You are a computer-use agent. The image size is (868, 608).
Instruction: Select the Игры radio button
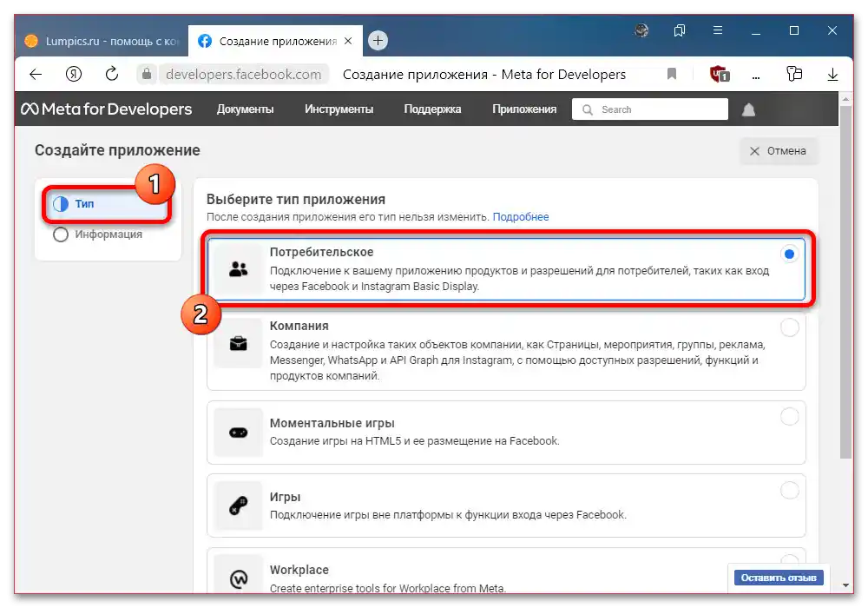789,490
